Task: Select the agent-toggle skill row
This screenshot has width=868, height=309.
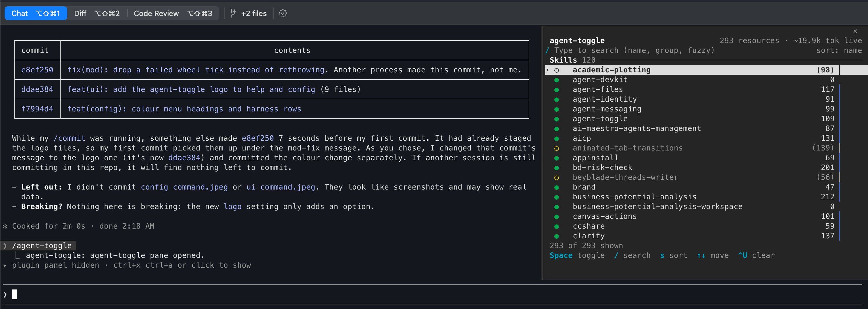Action: [693, 119]
